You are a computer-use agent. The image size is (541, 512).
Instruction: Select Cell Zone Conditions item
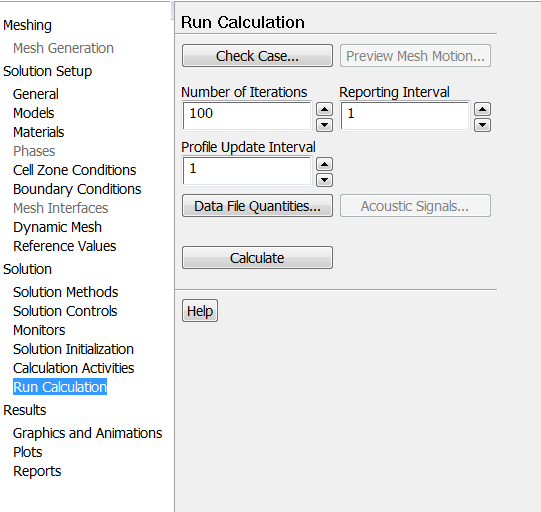coord(75,170)
